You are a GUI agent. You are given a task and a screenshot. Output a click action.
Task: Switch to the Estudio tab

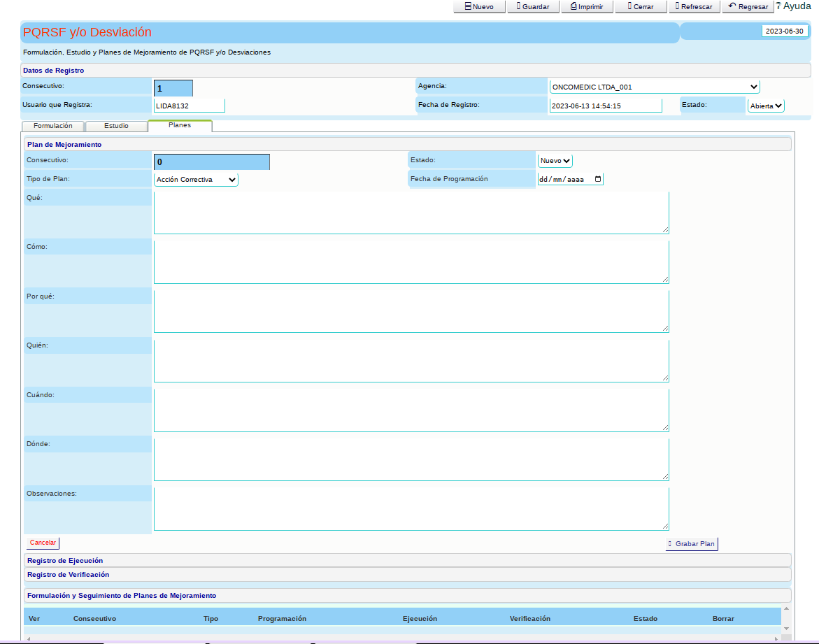pyautogui.click(x=116, y=126)
